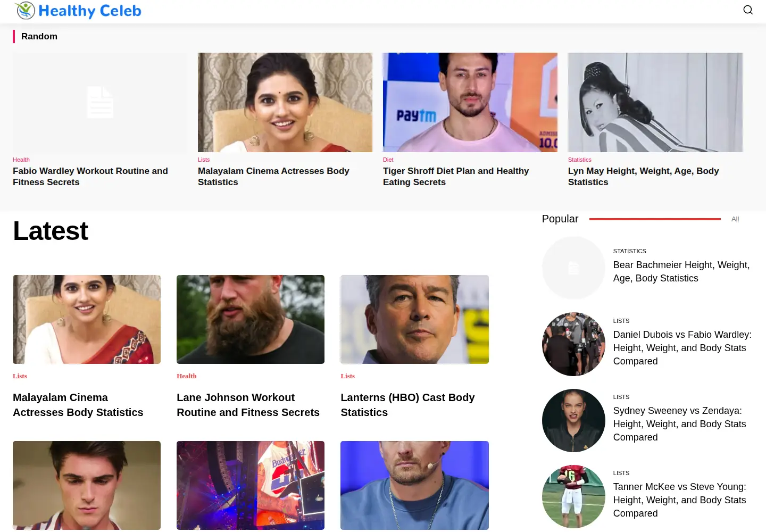Image resolution: width=766 pixels, height=532 pixels.
Task: Read Sydney Sweeney vs Zendaya comparison
Action: (680, 424)
